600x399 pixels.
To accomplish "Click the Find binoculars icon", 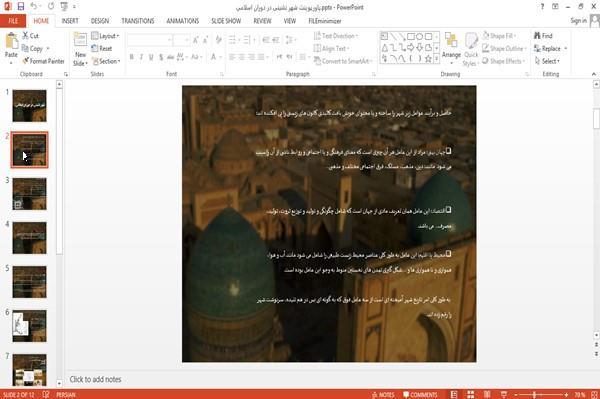I will 537,36.
